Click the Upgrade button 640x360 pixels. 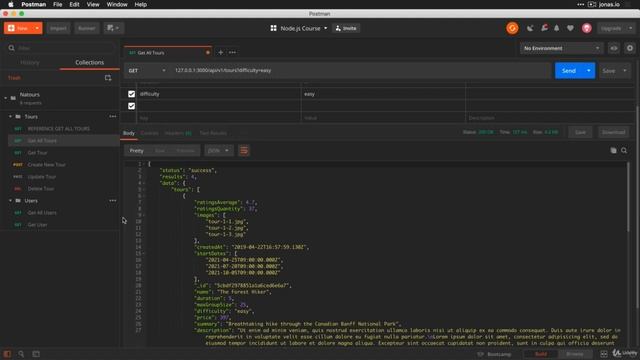point(611,28)
